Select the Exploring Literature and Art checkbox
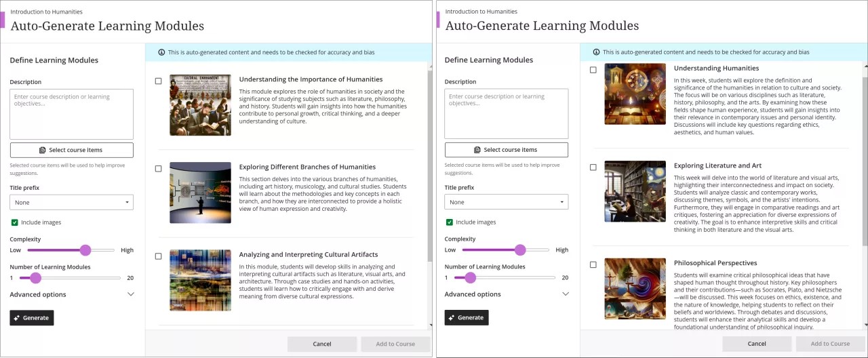The height and width of the screenshot is (358, 868). point(593,167)
